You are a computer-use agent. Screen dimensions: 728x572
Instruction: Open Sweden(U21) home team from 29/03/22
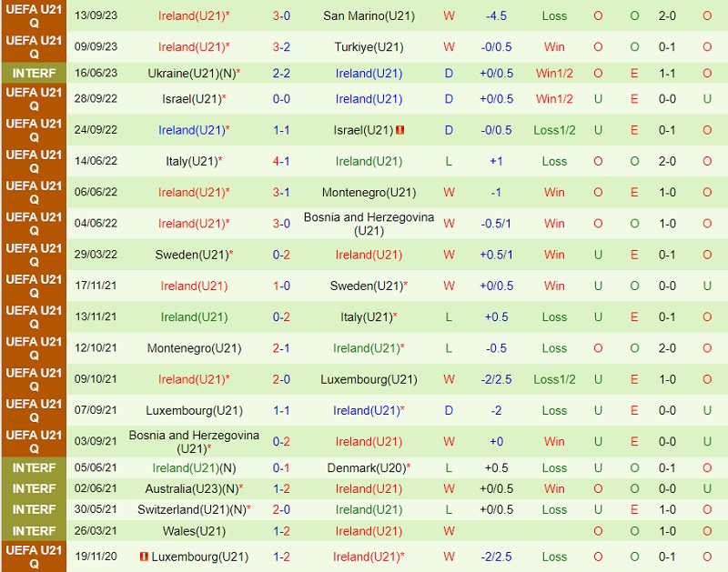coord(187,255)
